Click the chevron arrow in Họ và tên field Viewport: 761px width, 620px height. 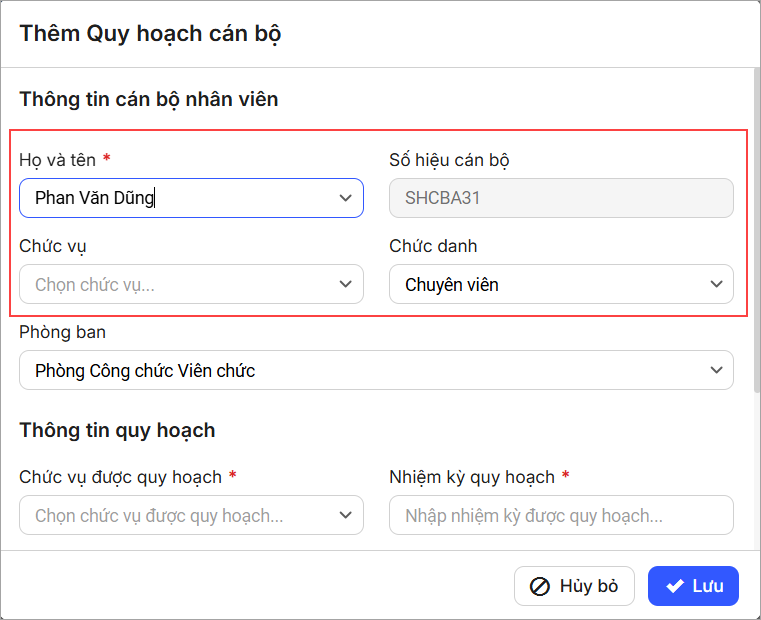(x=345, y=198)
